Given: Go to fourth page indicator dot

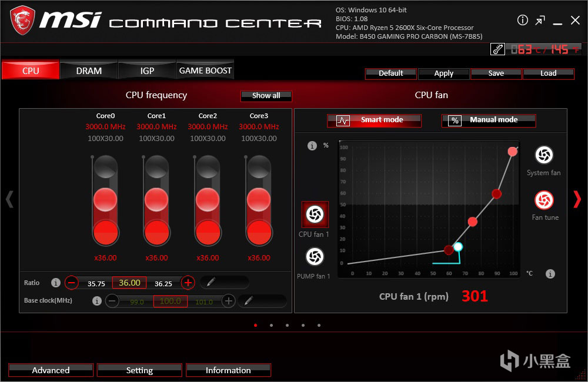Looking at the screenshot, I should coord(303,326).
